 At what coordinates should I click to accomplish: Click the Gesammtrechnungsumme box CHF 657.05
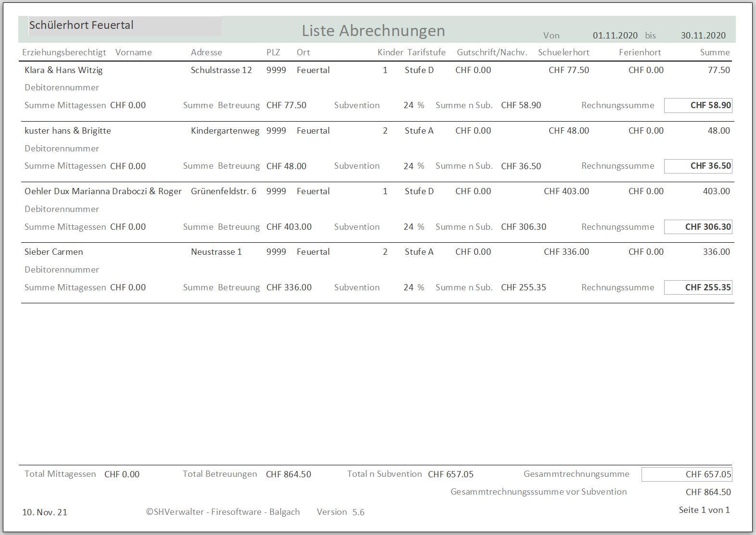pyautogui.click(x=687, y=474)
